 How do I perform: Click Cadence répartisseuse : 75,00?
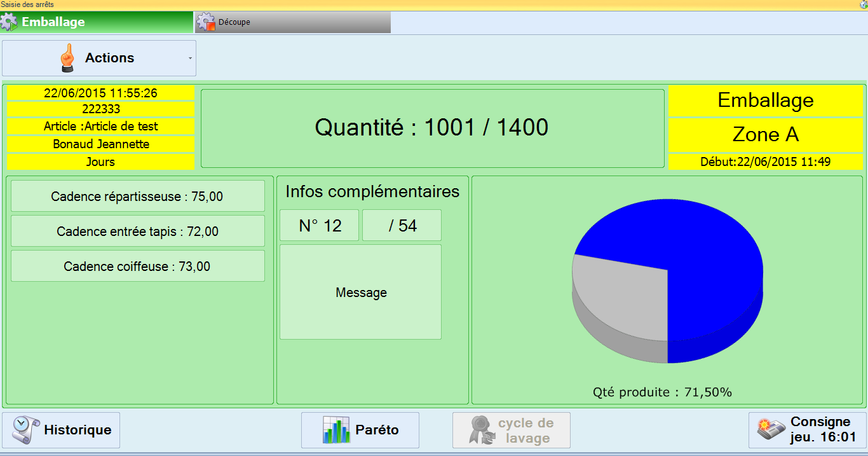[138, 197]
